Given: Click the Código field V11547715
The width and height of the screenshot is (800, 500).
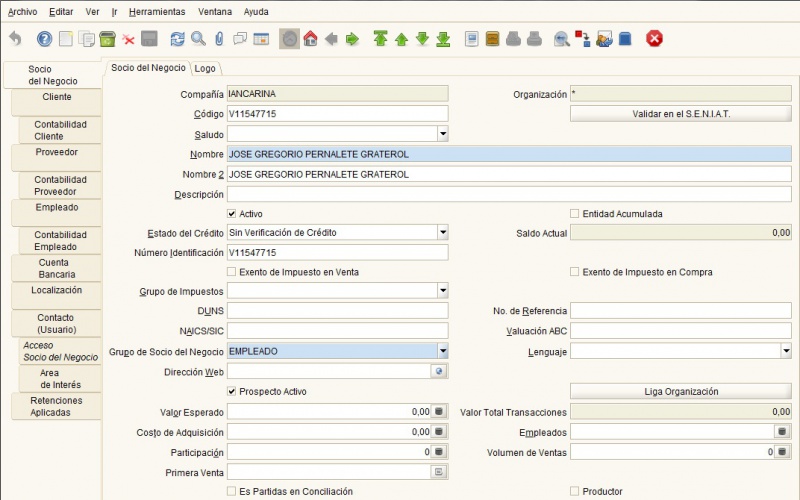Looking at the screenshot, I should [x=338, y=114].
